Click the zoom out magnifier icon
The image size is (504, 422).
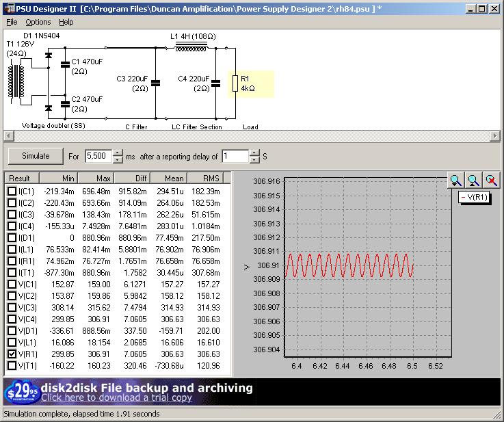(473, 181)
